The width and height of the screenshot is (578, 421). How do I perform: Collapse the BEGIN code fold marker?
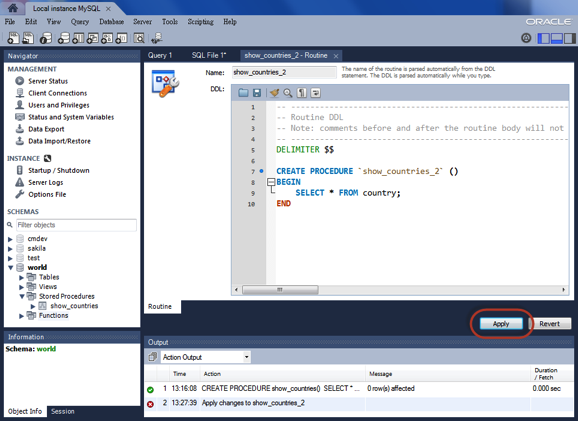(x=271, y=182)
